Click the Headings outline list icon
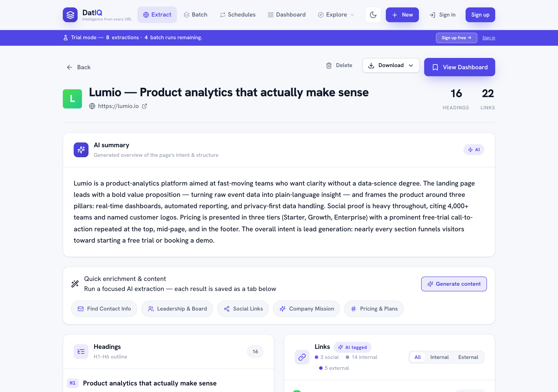 [x=81, y=351]
